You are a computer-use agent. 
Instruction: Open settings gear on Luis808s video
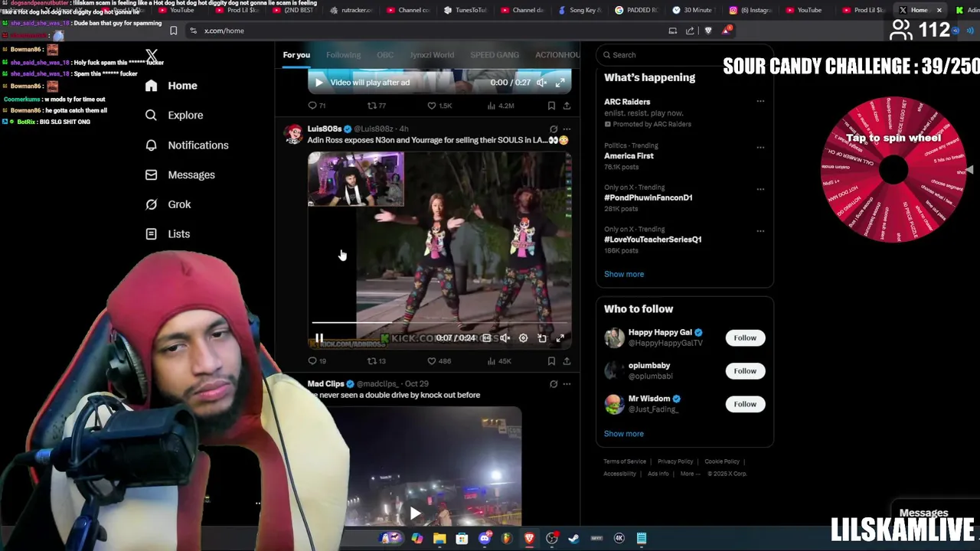(x=523, y=338)
